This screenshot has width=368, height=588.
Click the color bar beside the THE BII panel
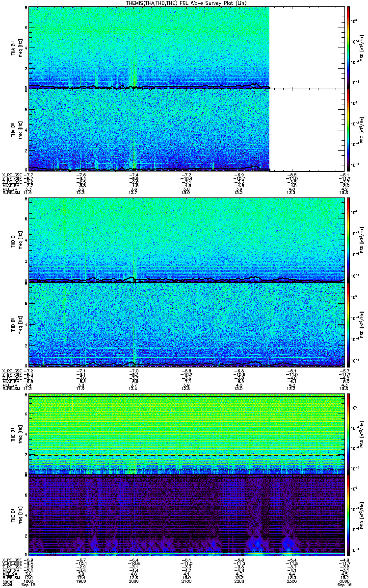coord(348,515)
